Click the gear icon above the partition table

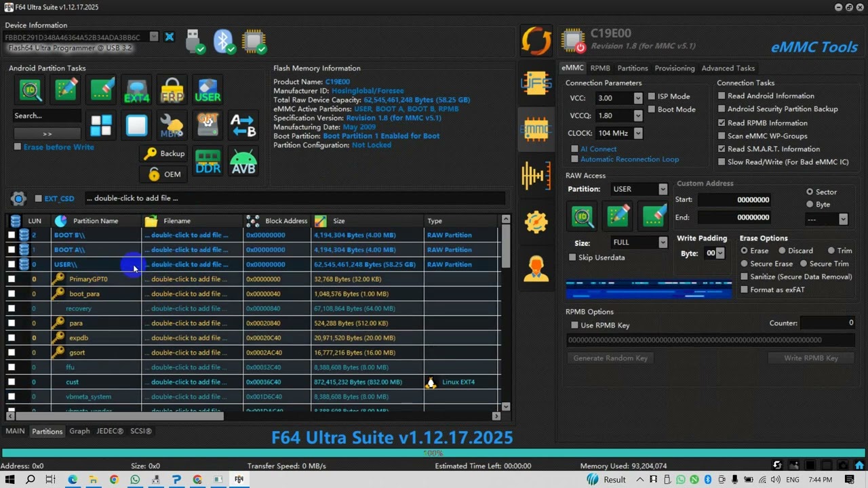click(x=18, y=199)
